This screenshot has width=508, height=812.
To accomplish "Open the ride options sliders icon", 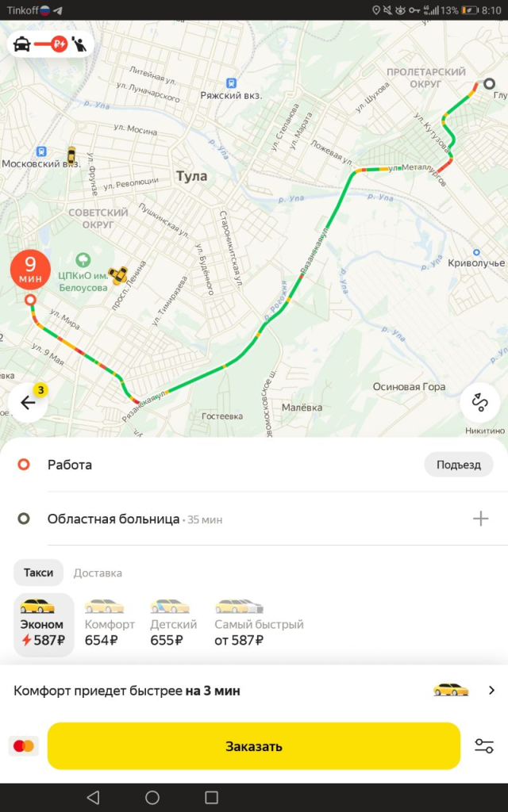I will 484,746.
